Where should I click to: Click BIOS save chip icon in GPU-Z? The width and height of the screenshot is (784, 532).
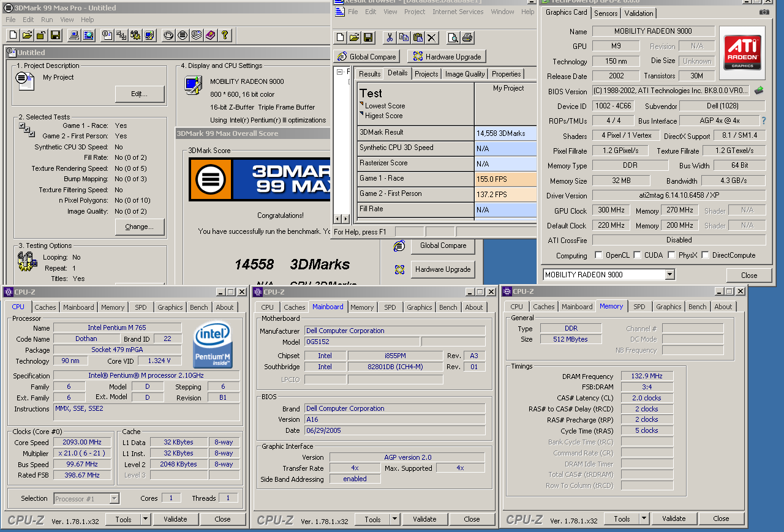759,91
